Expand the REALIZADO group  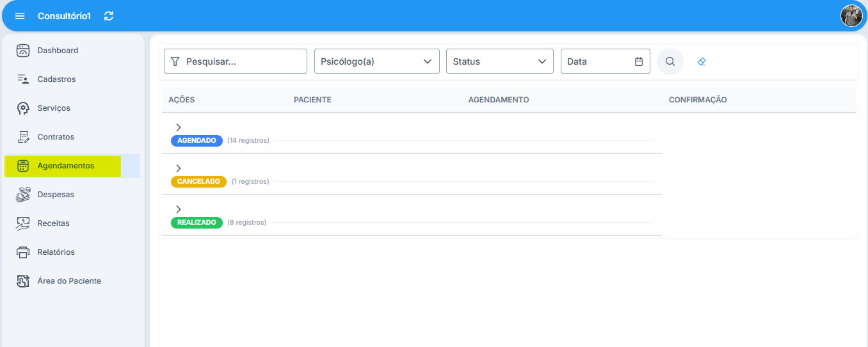pos(179,209)
